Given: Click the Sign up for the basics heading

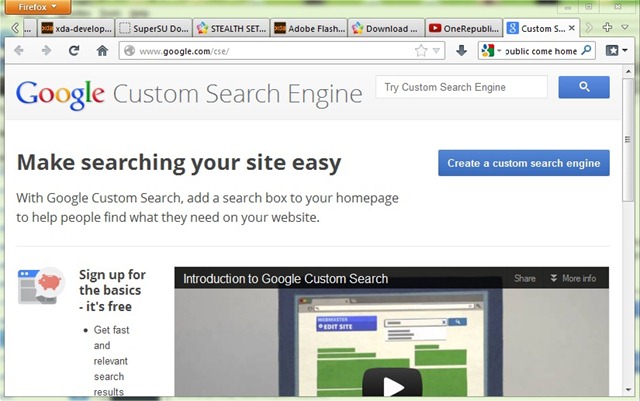Looking at the screenshot, I should pos(112,290).
